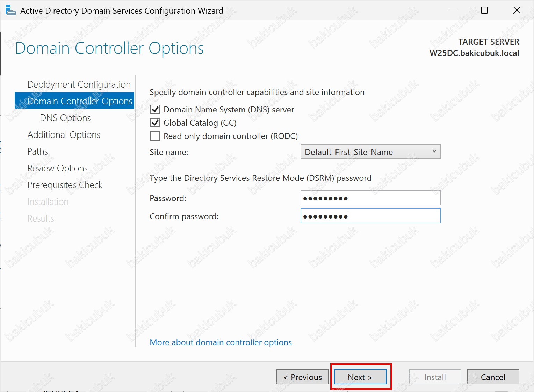Click the Installation step label
This screenshot has height=392, width=534.
coord(48,202)
